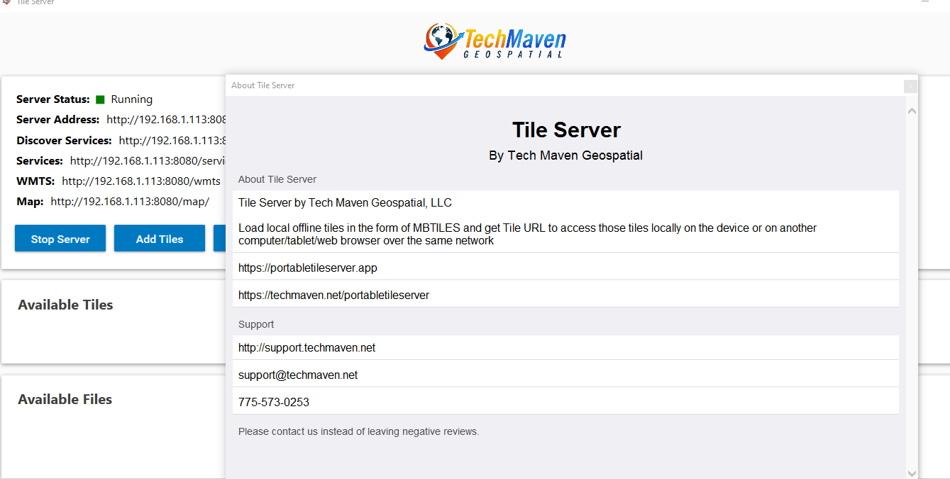Click the Available Files heading
950x479 pixels.
(x=65, y=400)
